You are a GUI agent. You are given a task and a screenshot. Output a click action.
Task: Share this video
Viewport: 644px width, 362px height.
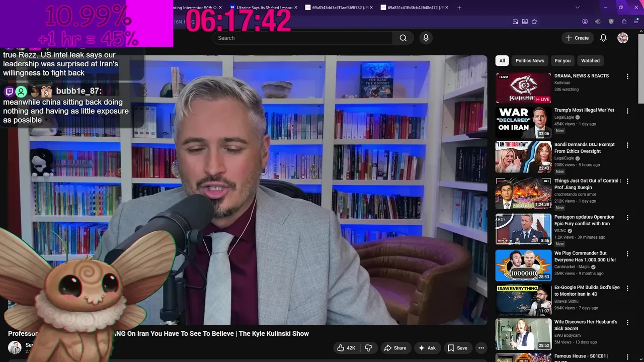pos(395,348)
